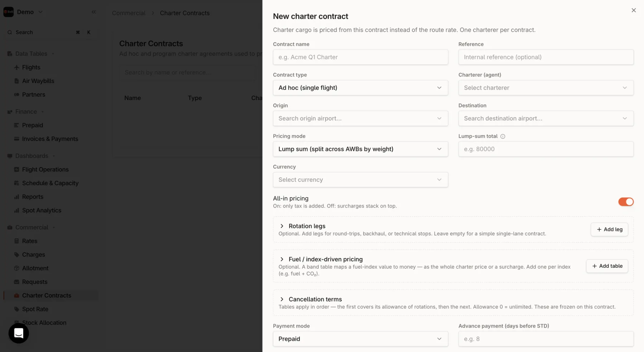Disable the All-in pricing toggle
Image resolution: width=644 pixels, height=352 pixels.
pyautogui.click(x=626, y=202)
